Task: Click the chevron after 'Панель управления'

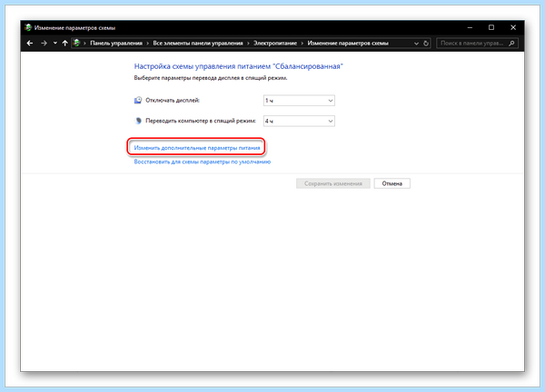Action: [x=148, y=43]
